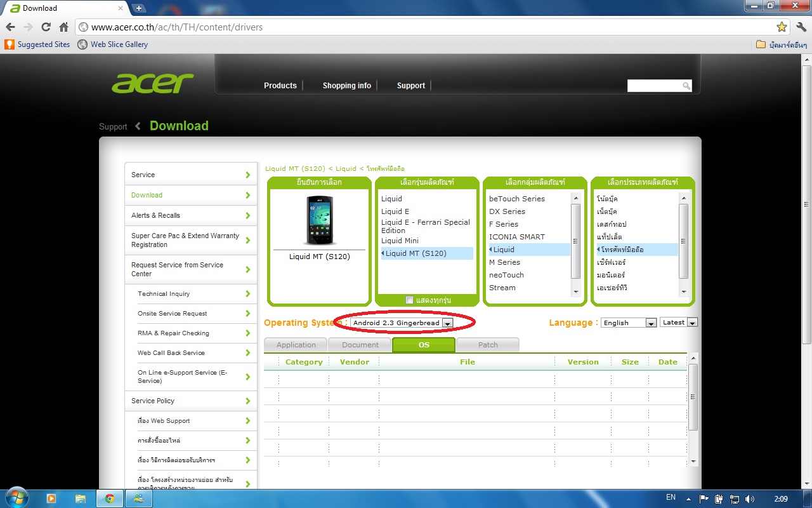Click the arrow beside Alerts & Recalls
812x508 pixels.
point(247,216)
